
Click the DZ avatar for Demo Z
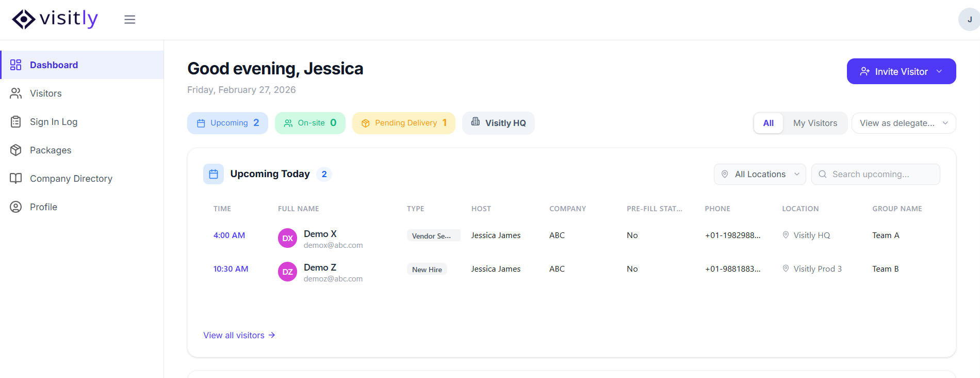pyautogui.click(x=287, y=272)
